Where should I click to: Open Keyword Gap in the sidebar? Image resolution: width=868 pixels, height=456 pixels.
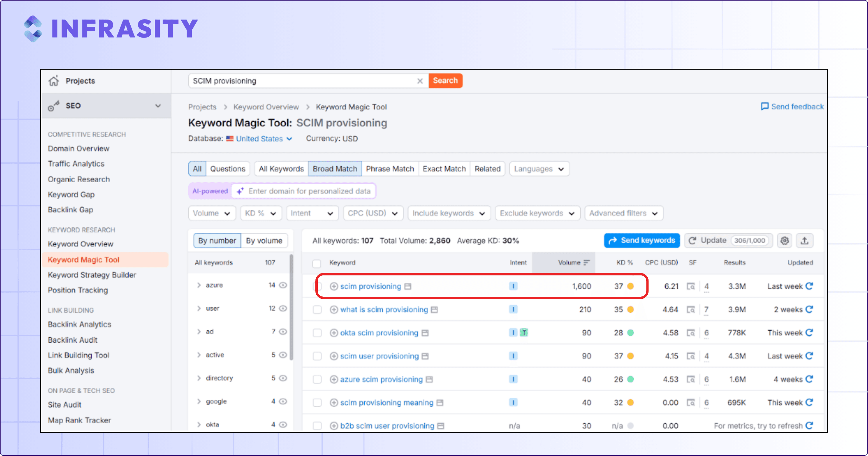pyautogui.click(x=71, y=195)
